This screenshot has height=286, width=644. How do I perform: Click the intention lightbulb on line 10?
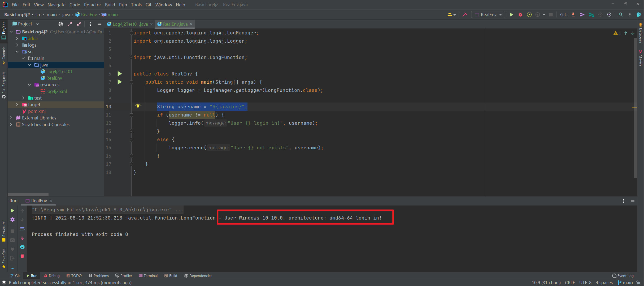pos(138,106)
